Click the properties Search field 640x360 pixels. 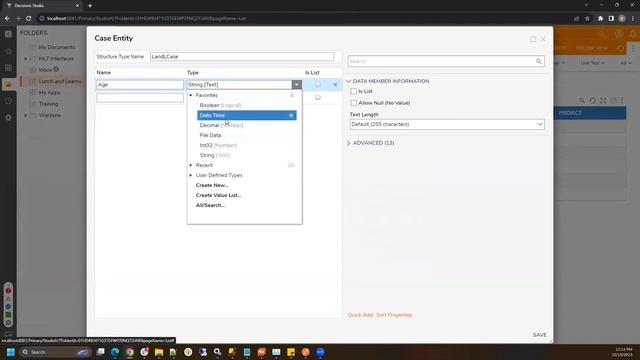(446, 61)
